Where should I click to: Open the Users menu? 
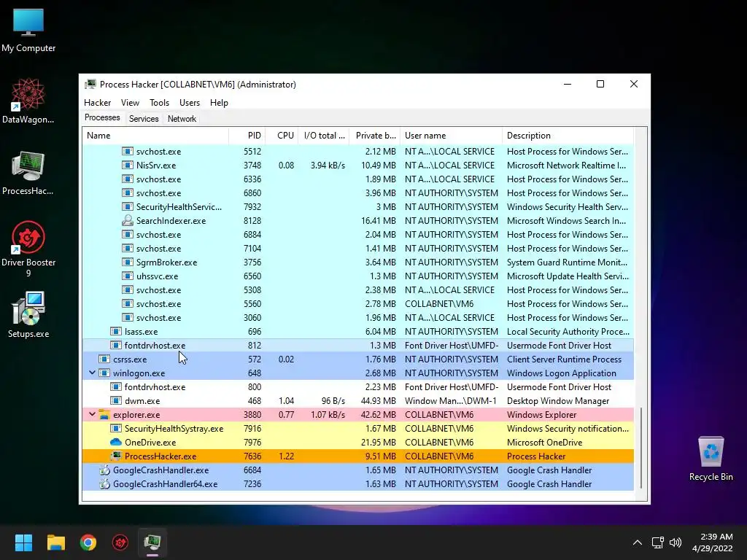190,103
